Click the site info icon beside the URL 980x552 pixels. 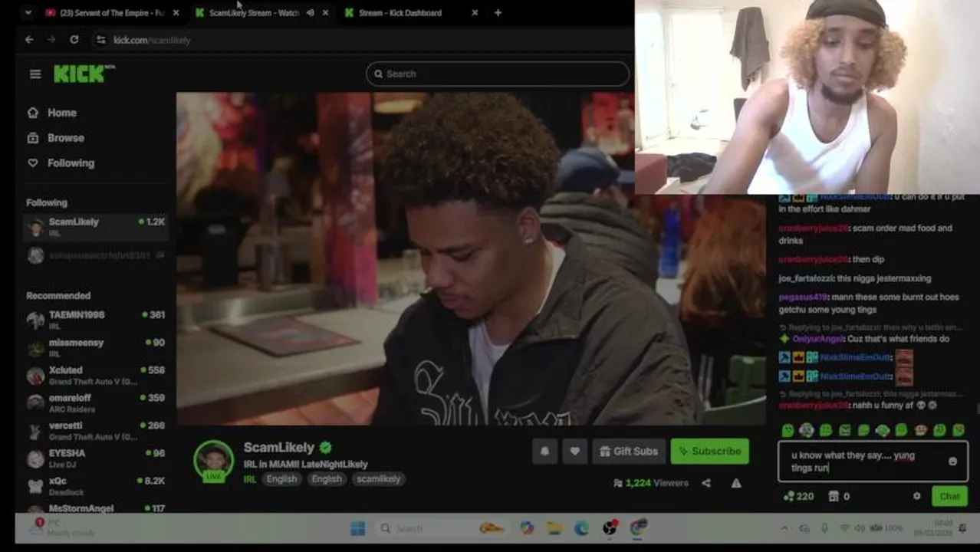click(100, 40)
